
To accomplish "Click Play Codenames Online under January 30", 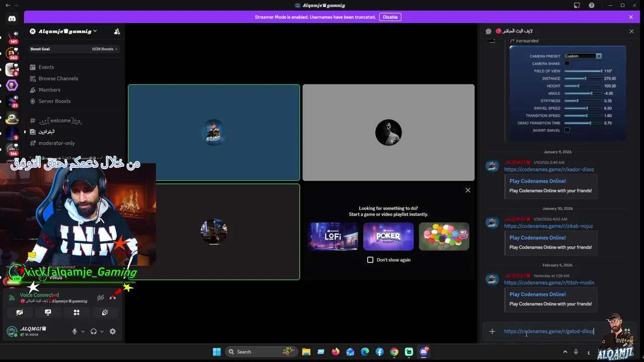I will [537, 238].
